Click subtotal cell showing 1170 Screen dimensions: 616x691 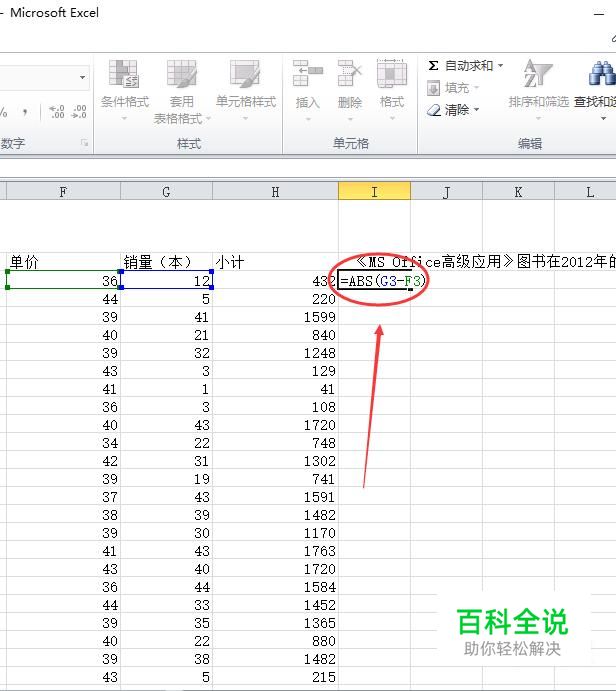pyautogui.click(x=275, y=533)
